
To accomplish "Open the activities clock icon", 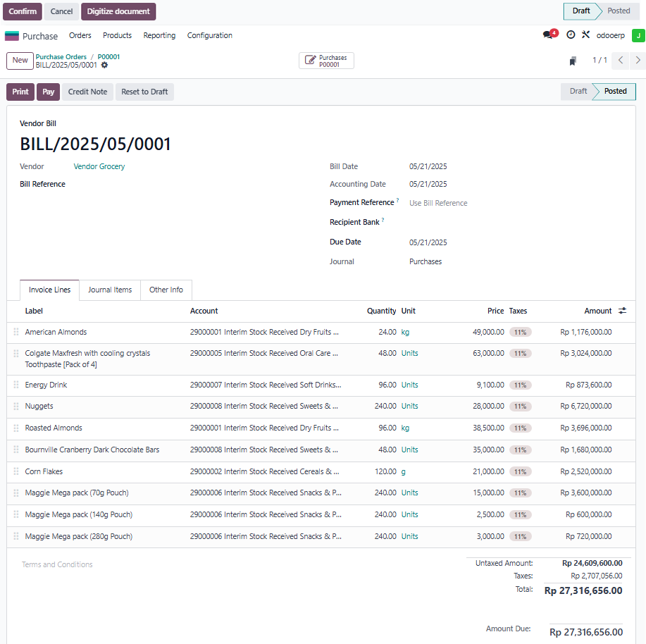I will pyautogui.click(x=571, y=35).
